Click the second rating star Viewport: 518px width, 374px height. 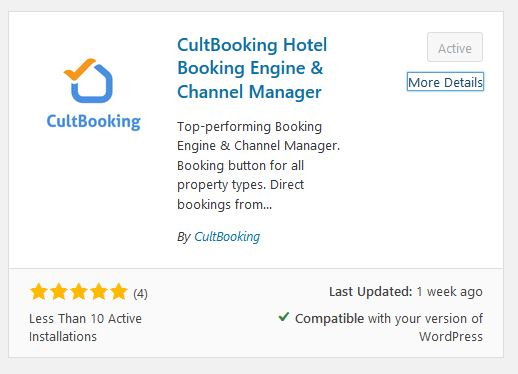click(x=59, y=292)
